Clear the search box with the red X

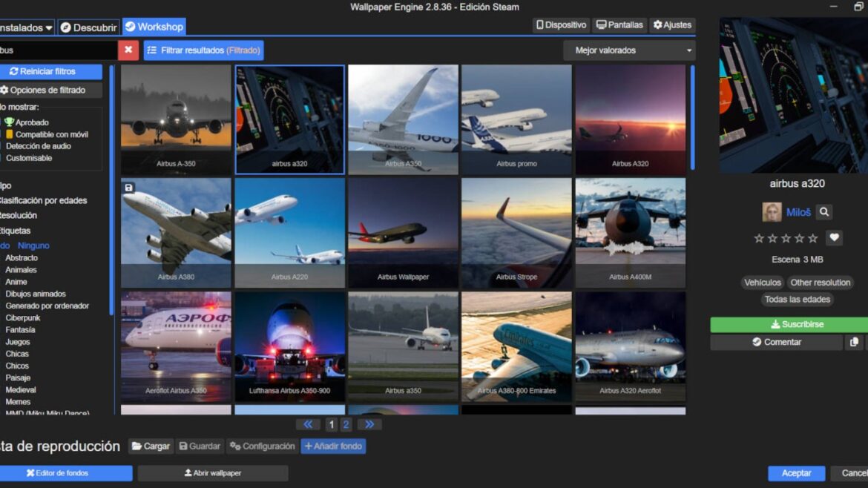tap(128, 50)
